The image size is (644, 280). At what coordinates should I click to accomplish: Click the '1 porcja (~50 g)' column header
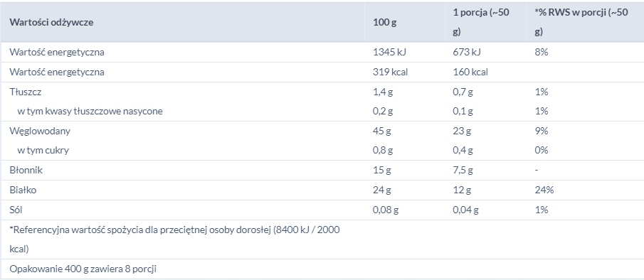coord(481,22)
